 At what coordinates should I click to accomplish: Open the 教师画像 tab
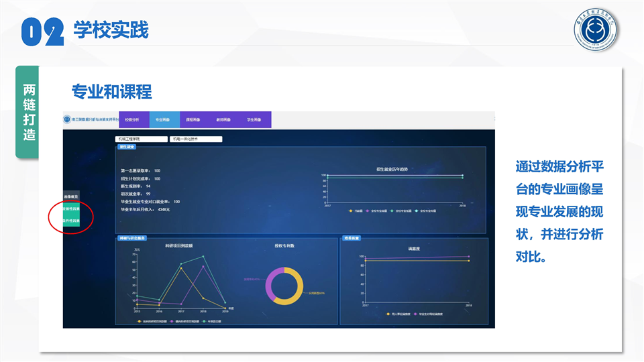click(x=223, y=120)
